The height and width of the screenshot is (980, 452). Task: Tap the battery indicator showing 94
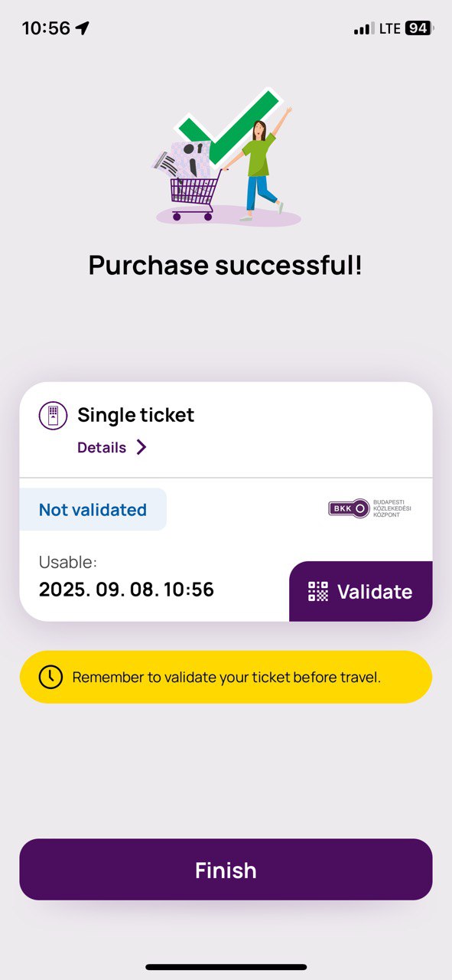pos(417,28)
